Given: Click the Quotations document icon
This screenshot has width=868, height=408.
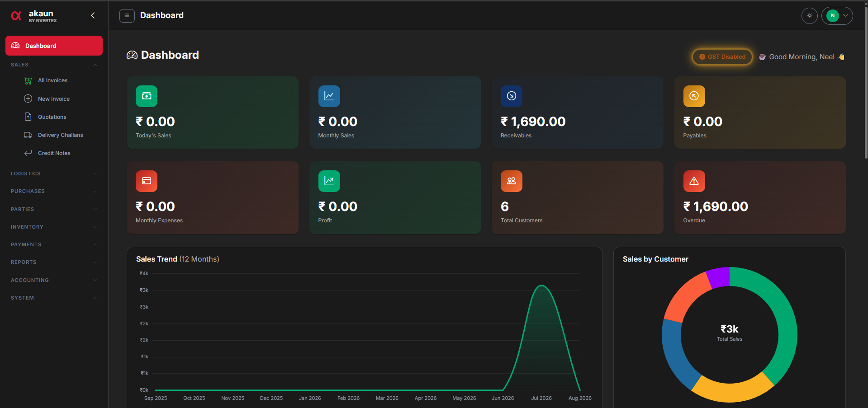Looking at the screenshot, I should (28, 117).
